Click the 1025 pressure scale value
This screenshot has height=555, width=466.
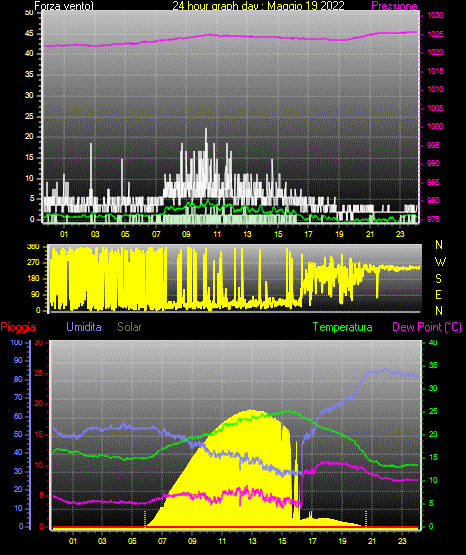coord(435,34)
